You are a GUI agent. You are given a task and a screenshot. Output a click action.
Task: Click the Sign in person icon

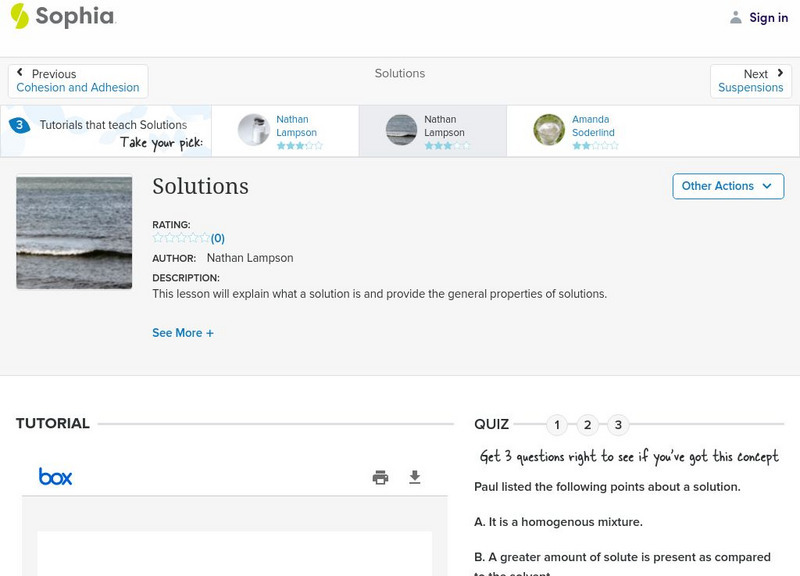click(x=734, y=17)
